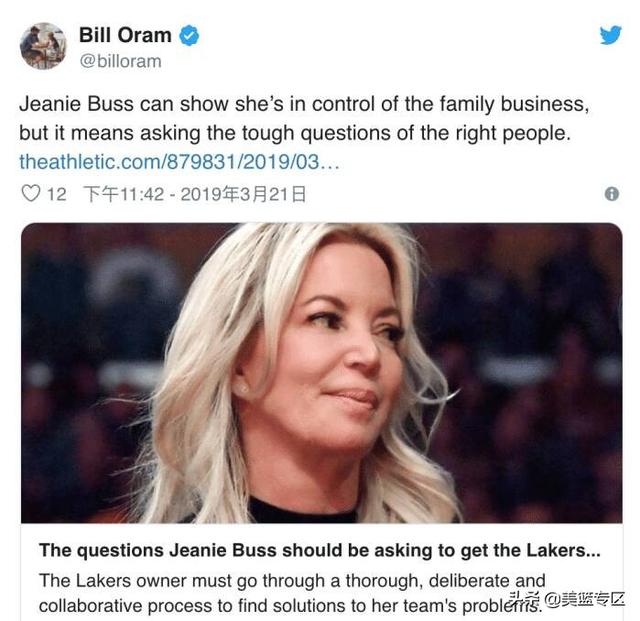Screen dimensions: 640x621
Task: Select the Bill Oram display name
Action: (x=125, y=35)
